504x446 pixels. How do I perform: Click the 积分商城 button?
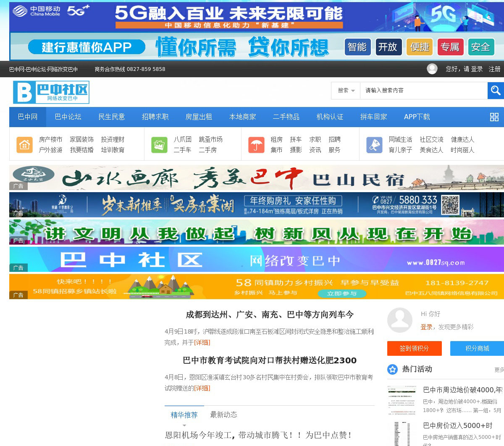pos(477,348)
